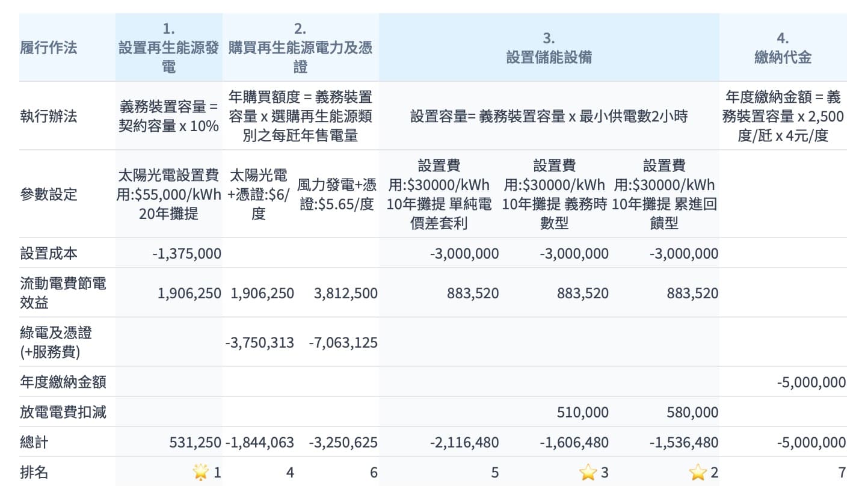This screenshot has height=504, width=865.
Task: Click the rank number 7 cell
Action: click(841, 473)
